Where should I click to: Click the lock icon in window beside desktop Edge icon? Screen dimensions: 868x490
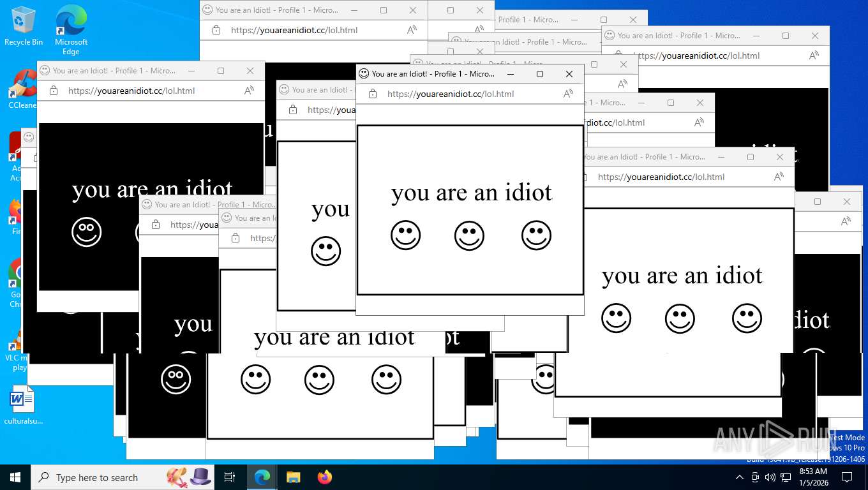pyautogui.click(x=216, y=30)
